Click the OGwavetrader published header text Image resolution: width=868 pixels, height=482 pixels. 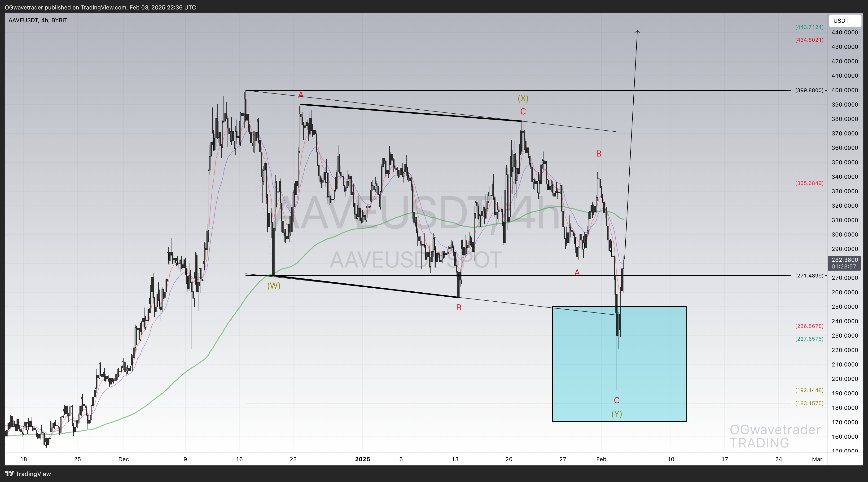click(100, 7)
